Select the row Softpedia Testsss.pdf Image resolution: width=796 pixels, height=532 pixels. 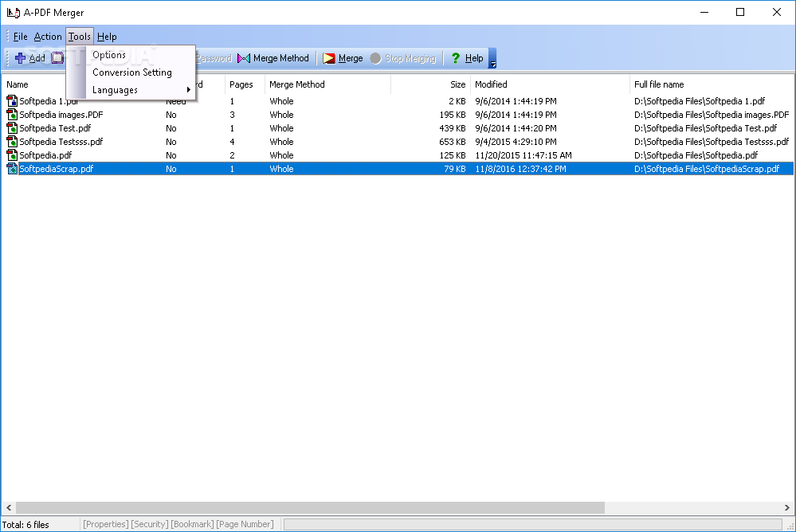pos(398,142)
